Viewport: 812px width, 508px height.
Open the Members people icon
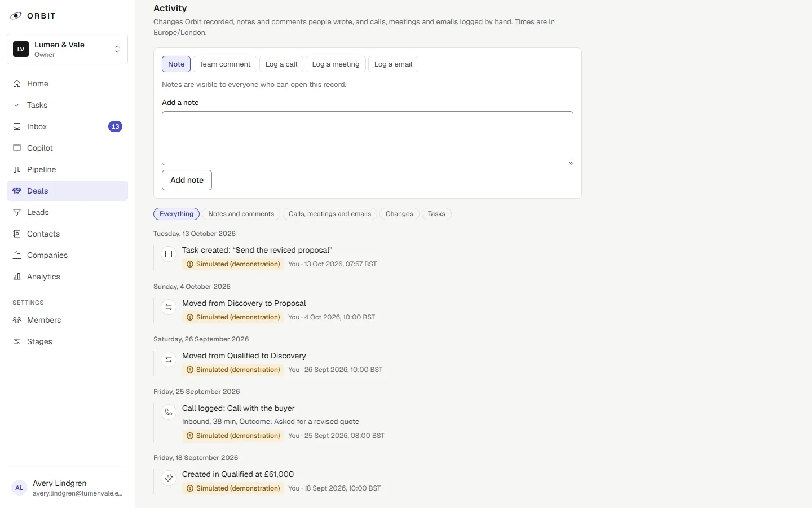[17, 320]
